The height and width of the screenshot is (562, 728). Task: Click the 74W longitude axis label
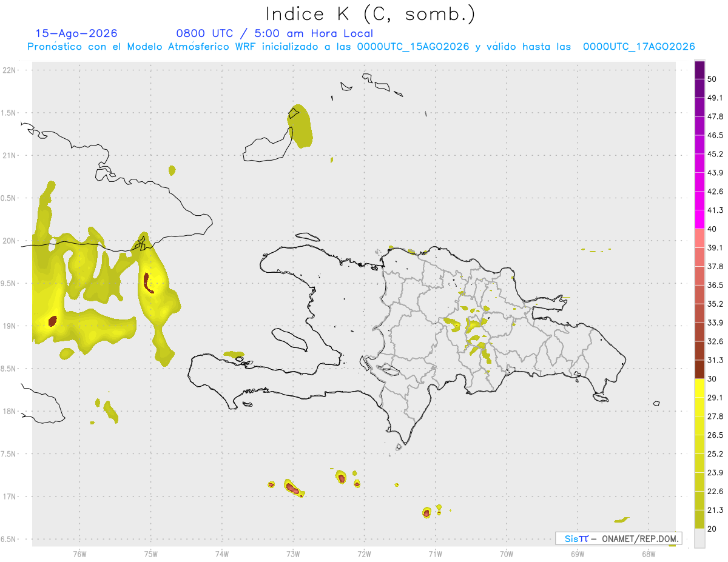(x=221, y=554)
